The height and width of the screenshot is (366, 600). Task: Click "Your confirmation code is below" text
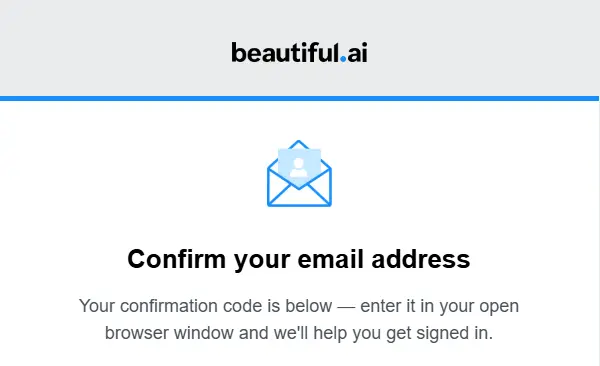[x=205, y=306]
